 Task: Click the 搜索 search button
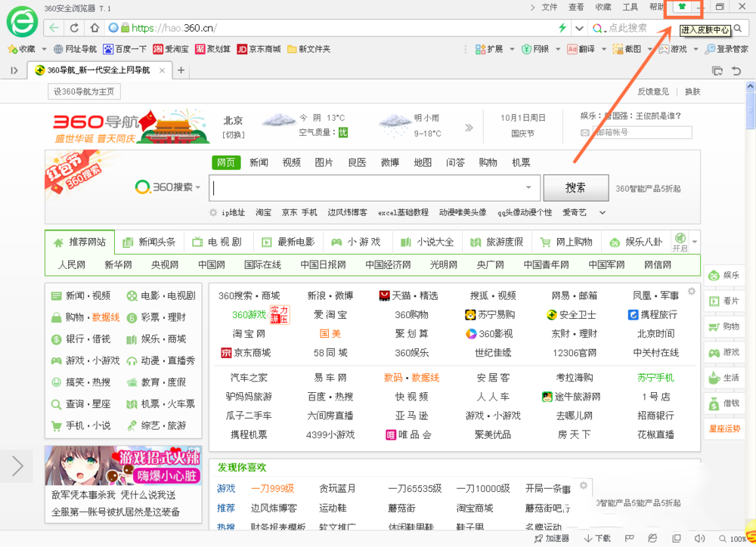[575, 187]
